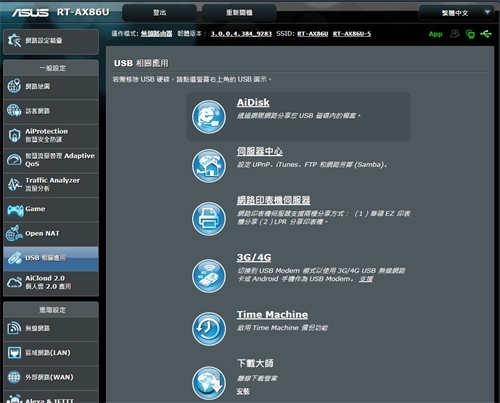The width and height of the screenshot is (500, 403).
Task: Open AiCloud 2.0 in the sidebar
Action: pos(51,283)
